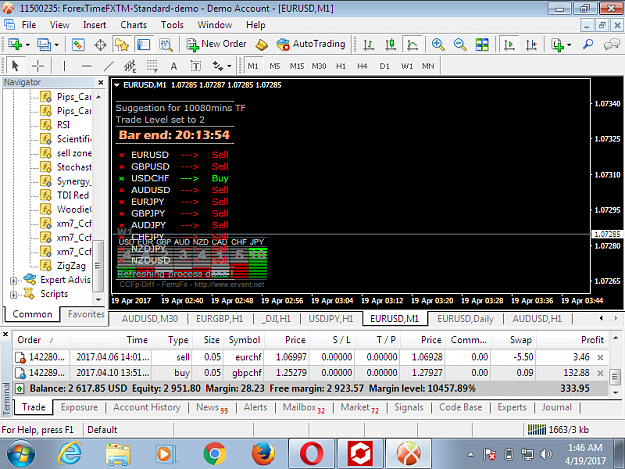625x469 pixels.
Task: Tile chart windows icon
Action: click(x=482, y=44)
